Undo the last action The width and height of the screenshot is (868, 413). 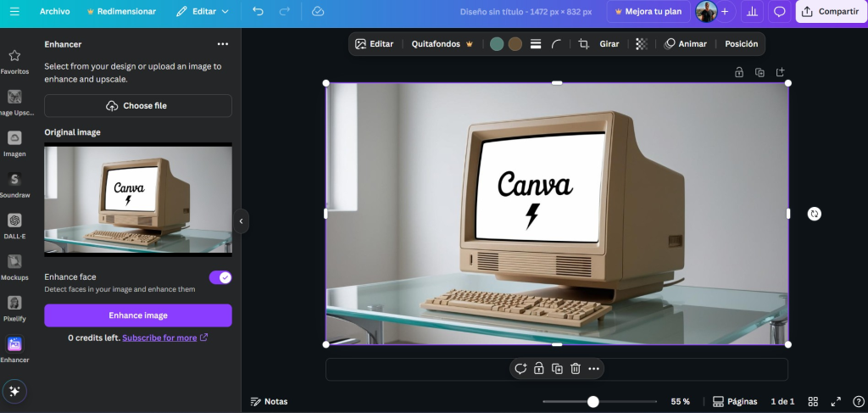(258, 12)
